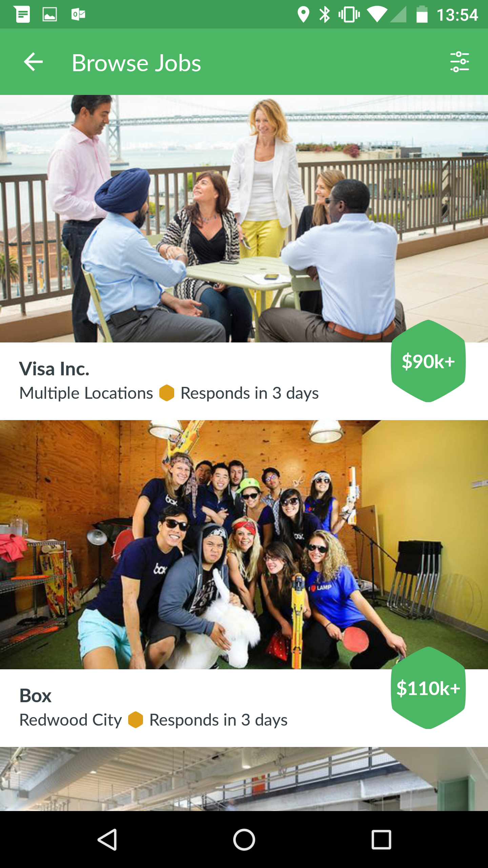The image size is (488, 868).
Task: Tap orange hexagon beside Box response time
Action: tap(136, 720)
